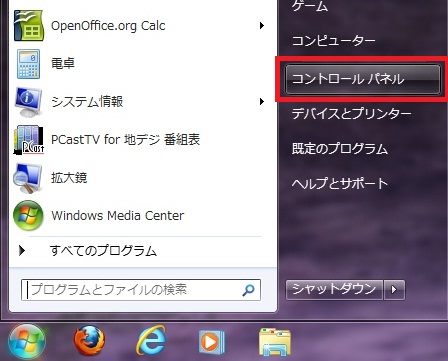
Task: Expand the OpenOffice.org Calc jump list arrow
Action: [262, 25]
